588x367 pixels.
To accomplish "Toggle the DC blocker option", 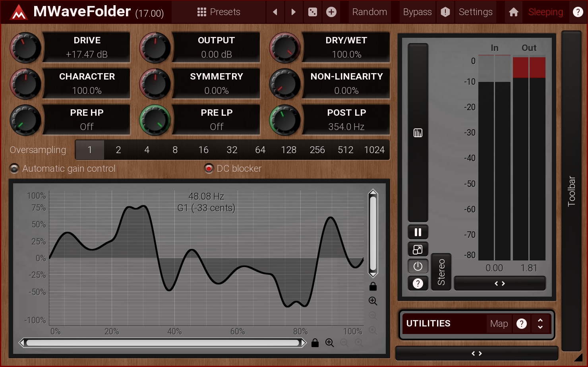I will pyautogui.click(x=209, y=169).
